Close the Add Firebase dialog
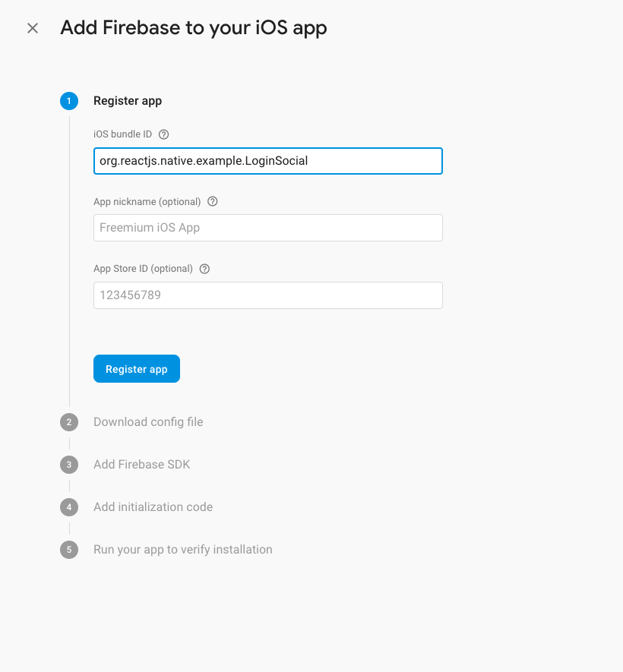The height and width of the screenshot is (672, 623). [33, 28]
